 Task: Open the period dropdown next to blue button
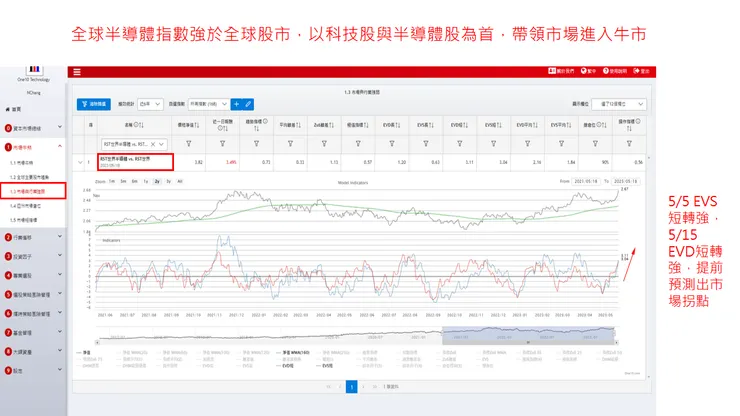[x=150, y=104]
